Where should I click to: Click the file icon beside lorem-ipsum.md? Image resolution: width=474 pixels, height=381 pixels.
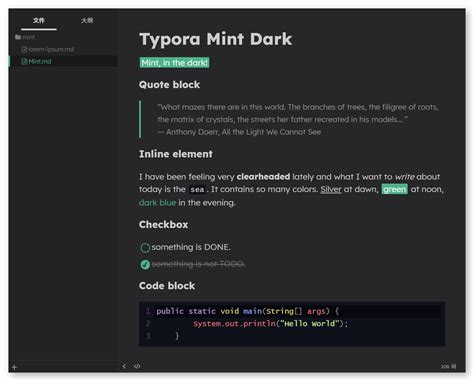tap(24, 49)
